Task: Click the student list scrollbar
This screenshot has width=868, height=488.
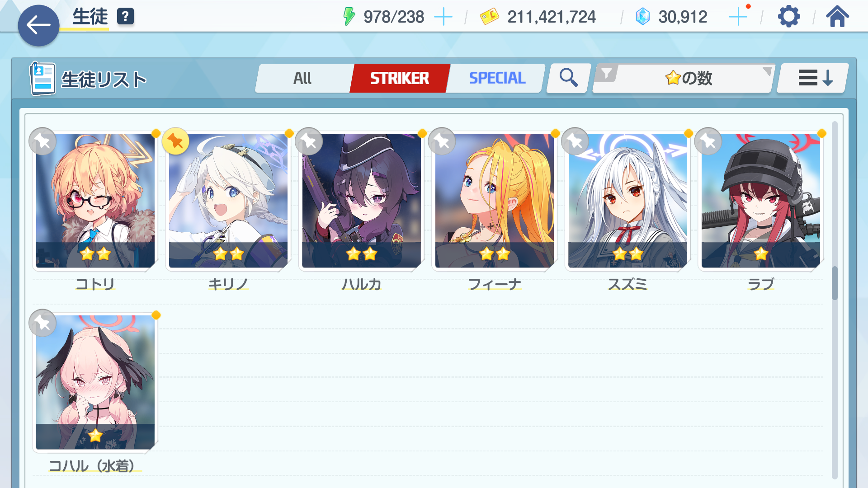Action: pos(835,283)
